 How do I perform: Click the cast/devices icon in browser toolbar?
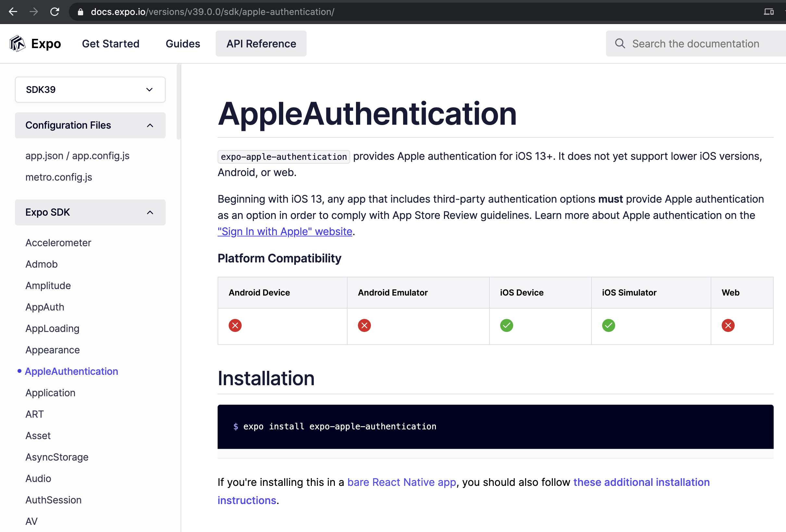pos(769,12)
